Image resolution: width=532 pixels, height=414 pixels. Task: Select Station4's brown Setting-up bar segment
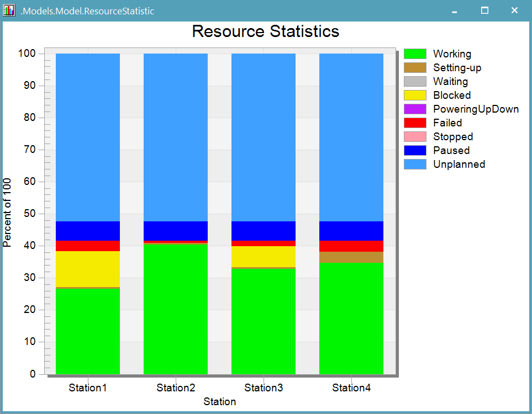click(351, 257)
